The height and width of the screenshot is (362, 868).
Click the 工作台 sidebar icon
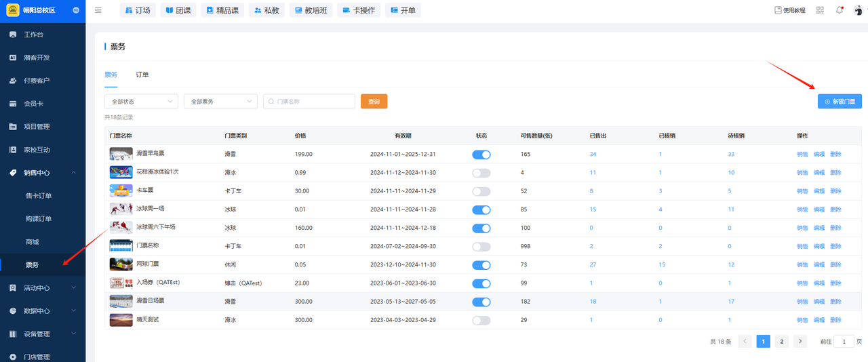pyautogui.click(x=13, y=35)
